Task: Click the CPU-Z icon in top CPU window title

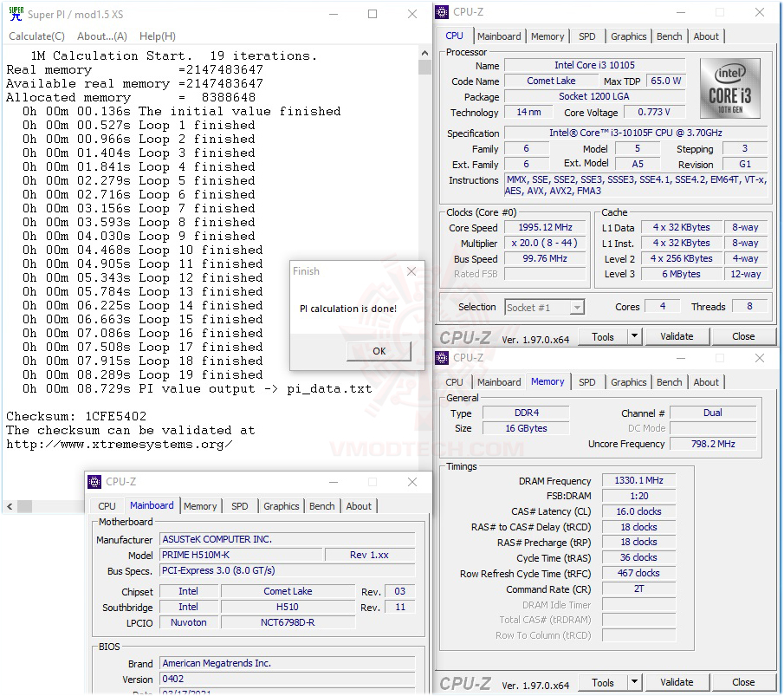Action: [x=442, y=11]
